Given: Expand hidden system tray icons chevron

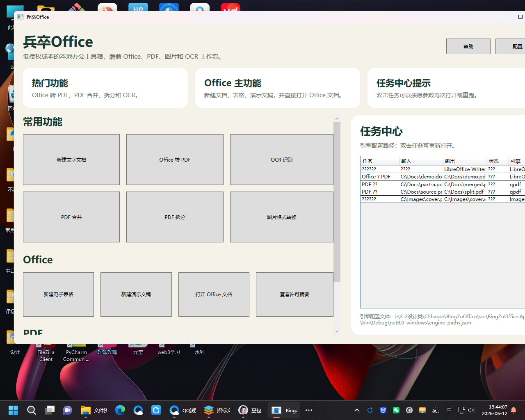Looking at the screenshot, I should [357, 410].
